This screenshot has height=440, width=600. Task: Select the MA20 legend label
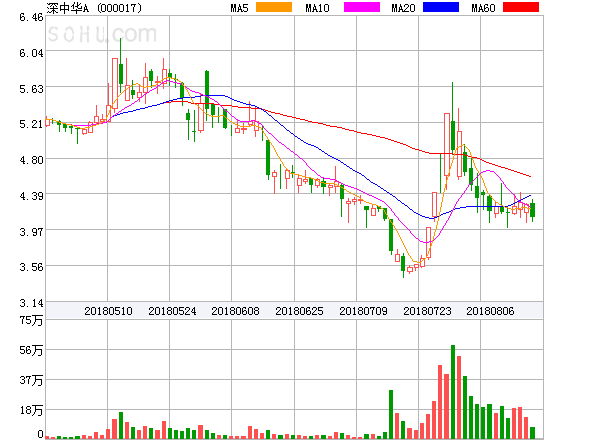[x=403, y=8]
